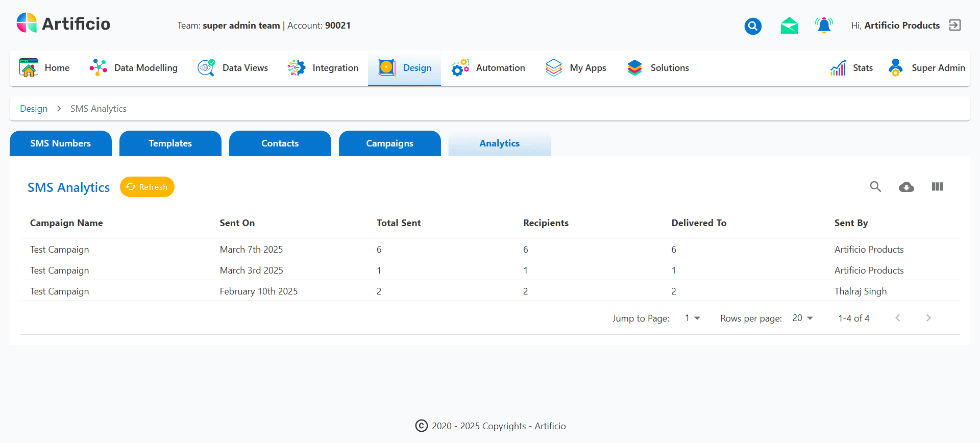This screenshot has width=980, height=443.
Task: Click the Data Views nav icon
Action: point(206,68)
